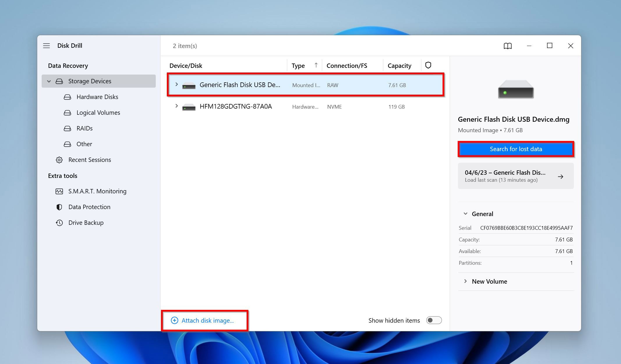Click the arrow on the last scan session card
This screenshot has width=621, height=364.
click(560, 176)
